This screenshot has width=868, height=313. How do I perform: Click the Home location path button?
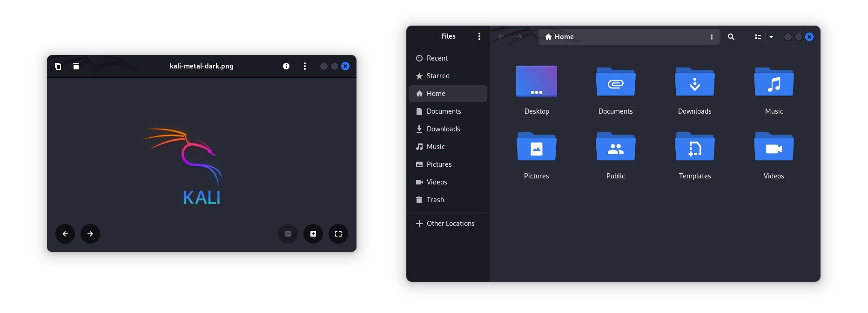click(x=559, y=37)
